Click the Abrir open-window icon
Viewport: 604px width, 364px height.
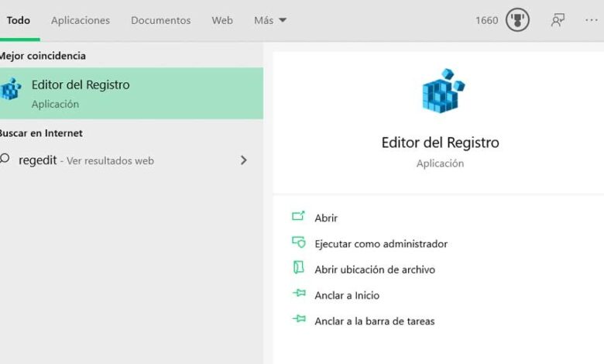point(298,217)
